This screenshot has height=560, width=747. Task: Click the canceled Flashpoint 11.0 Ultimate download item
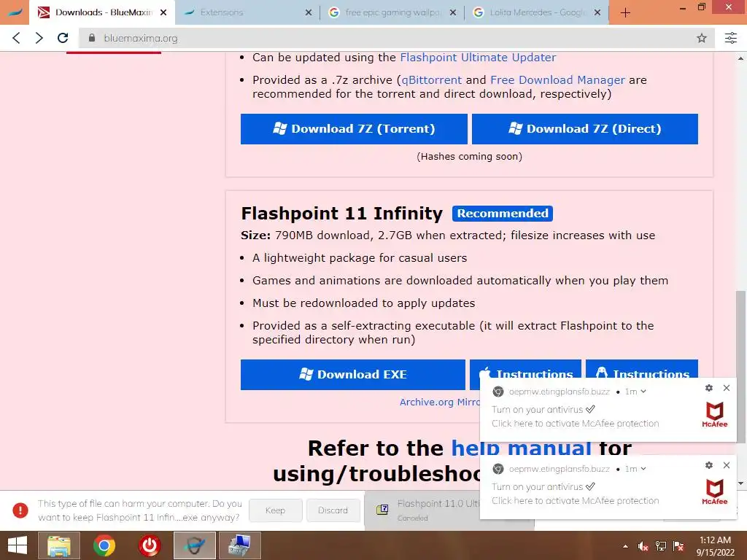point(422,510)
